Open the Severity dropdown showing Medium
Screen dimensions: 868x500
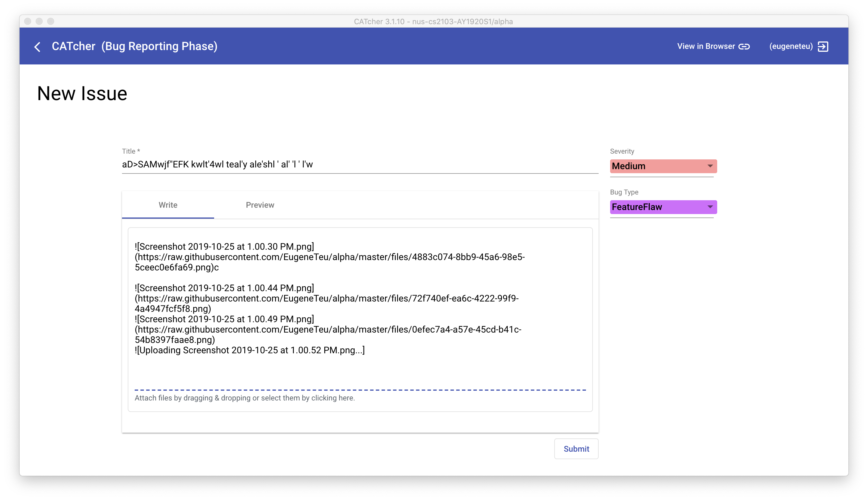tap(663, 166)
